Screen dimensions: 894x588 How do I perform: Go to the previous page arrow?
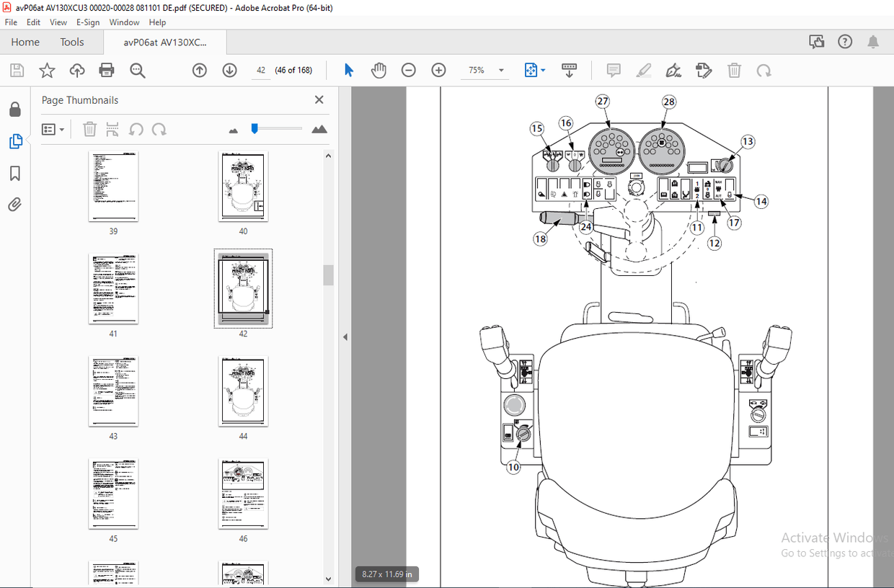[x=200, y=70]
